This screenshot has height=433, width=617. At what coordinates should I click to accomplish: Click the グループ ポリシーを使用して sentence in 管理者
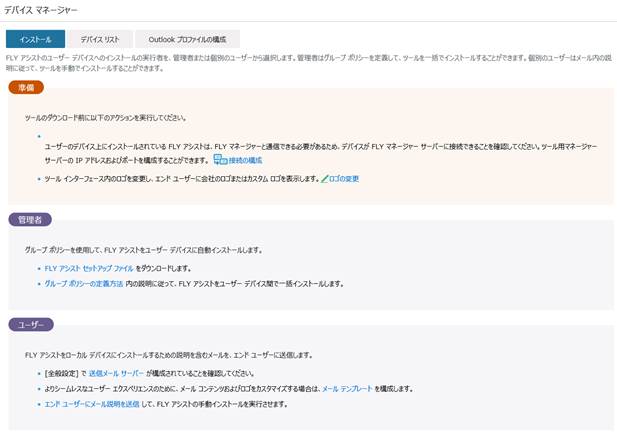pos(144,250)
